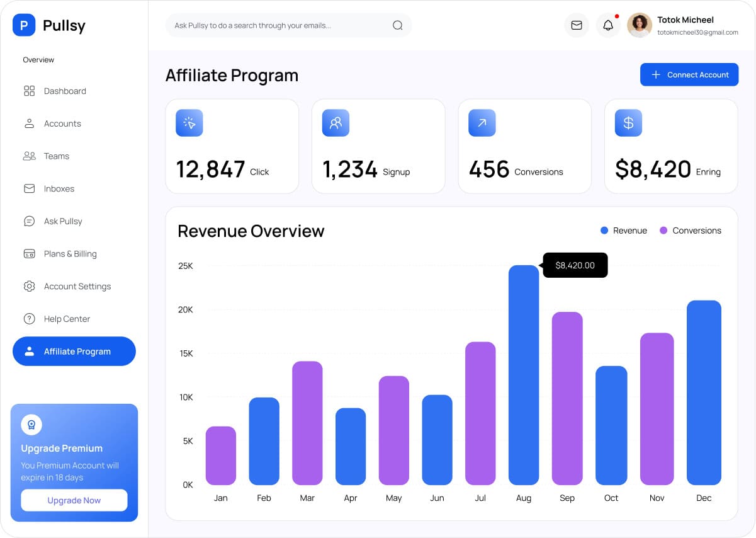Open Ask Pullsy menu item
Viewport: 756px width, 538px height.
click(x=74, y=221)
